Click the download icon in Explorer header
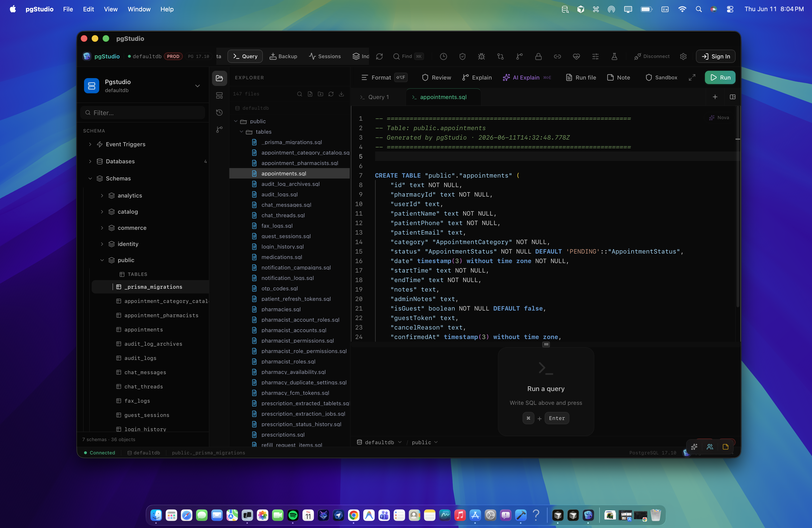Screen dimensions: 812x528 tap(341, 94)
